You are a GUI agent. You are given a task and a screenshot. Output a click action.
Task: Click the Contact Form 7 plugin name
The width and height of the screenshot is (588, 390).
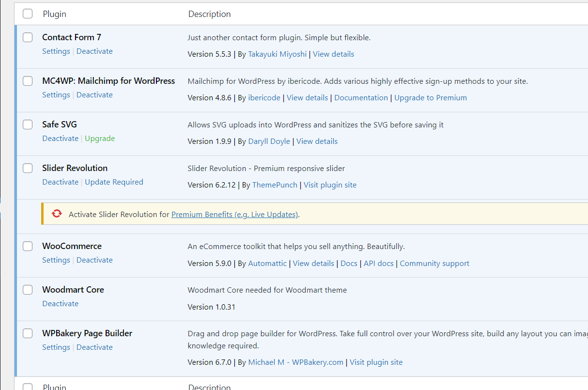coord(72,37)
